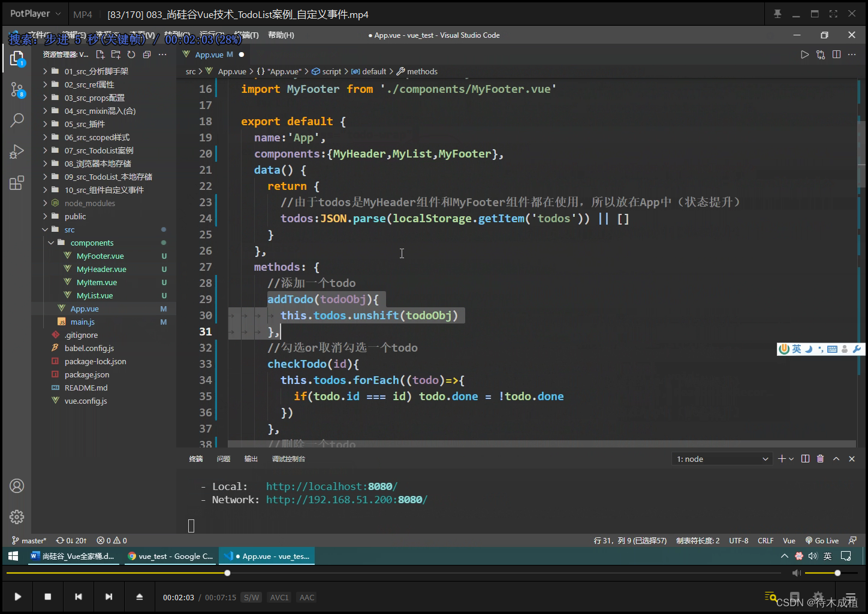Switch to the 调试控制台 panel tab
Screen dimensions: 868x614
pyautogui.click(x=288, y=459)
